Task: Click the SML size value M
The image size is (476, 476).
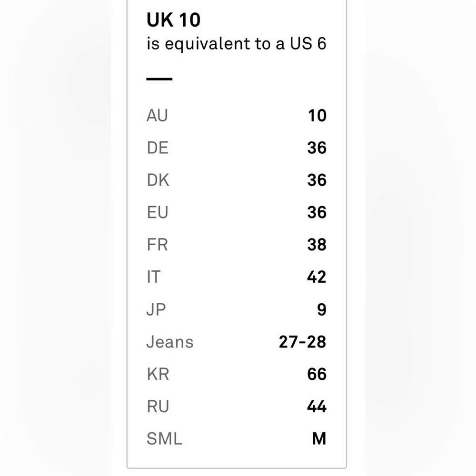Action: [x=319, y=439]
